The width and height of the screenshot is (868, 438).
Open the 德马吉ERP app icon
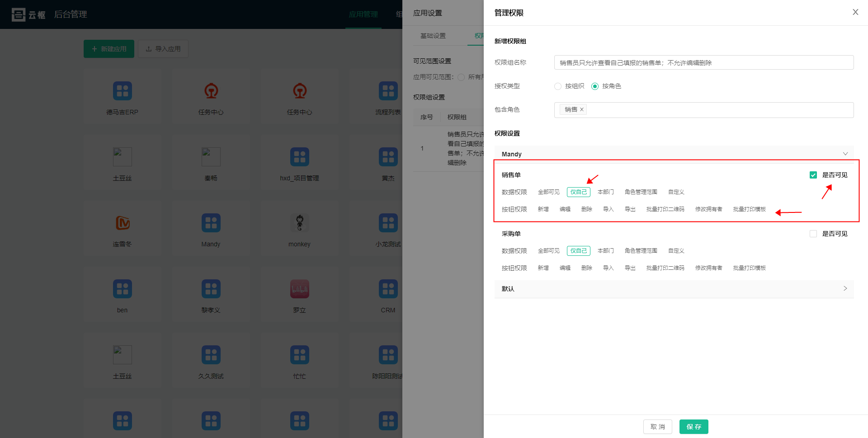coord(122,91)
